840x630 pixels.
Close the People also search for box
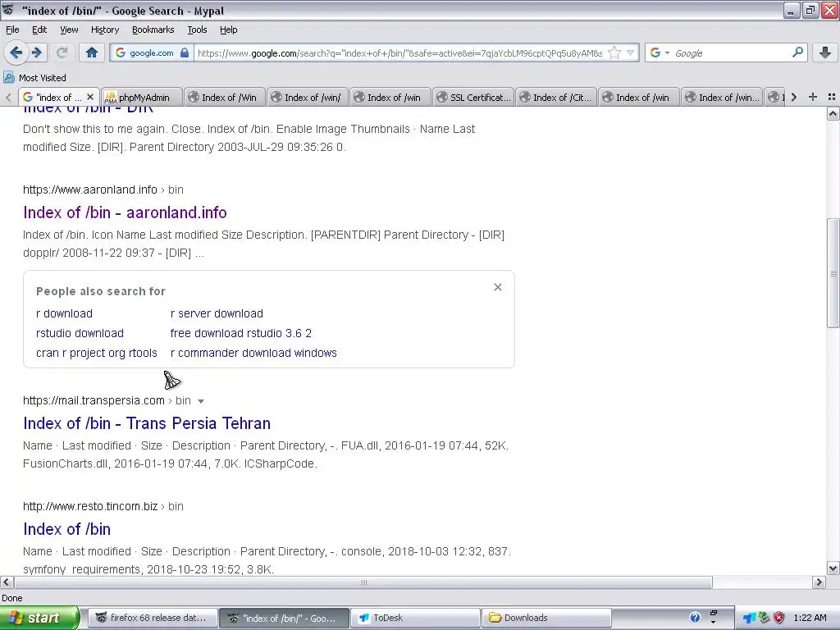point(498,287)
